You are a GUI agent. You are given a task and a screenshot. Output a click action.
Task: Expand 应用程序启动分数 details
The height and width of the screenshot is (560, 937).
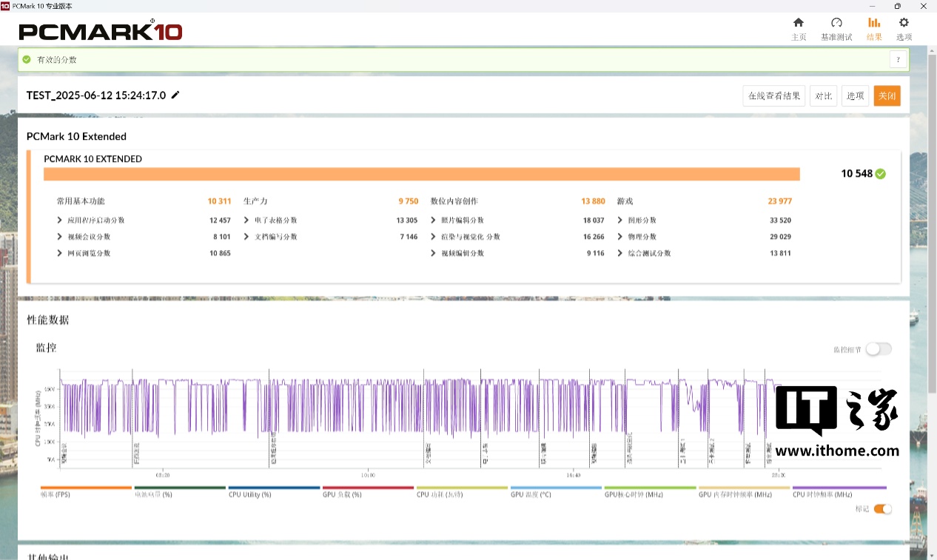tap(59, 220)
